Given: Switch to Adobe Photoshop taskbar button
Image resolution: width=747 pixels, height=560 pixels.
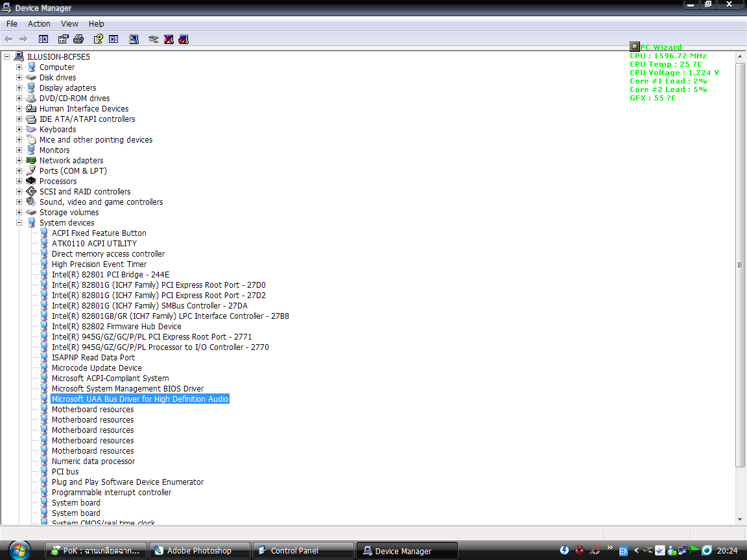Looking at the screenshot, I should coord(200,550).
